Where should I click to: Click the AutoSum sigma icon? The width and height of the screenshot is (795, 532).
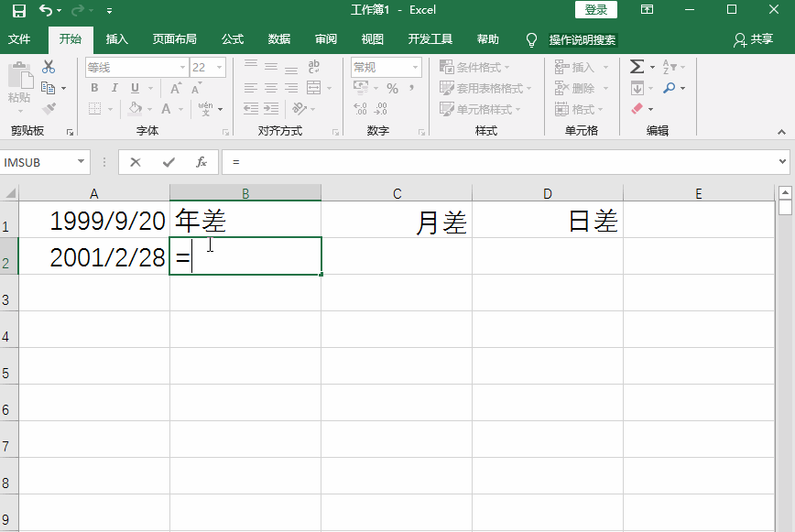click(638, 66)
